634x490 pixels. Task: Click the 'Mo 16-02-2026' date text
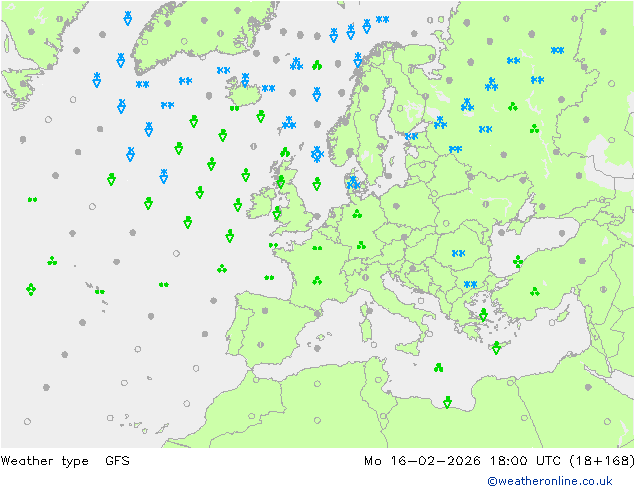point(422,461)
